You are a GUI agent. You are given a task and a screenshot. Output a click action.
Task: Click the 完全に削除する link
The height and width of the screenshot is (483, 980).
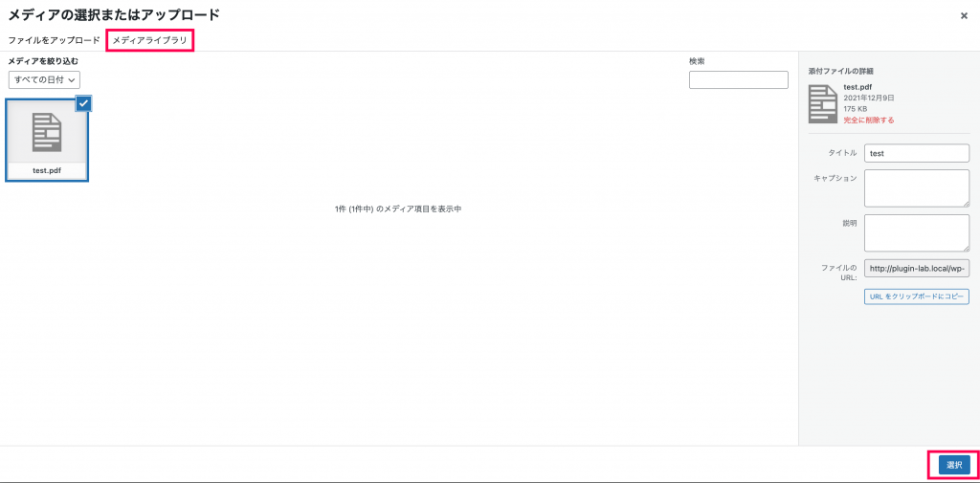point(869,120)
